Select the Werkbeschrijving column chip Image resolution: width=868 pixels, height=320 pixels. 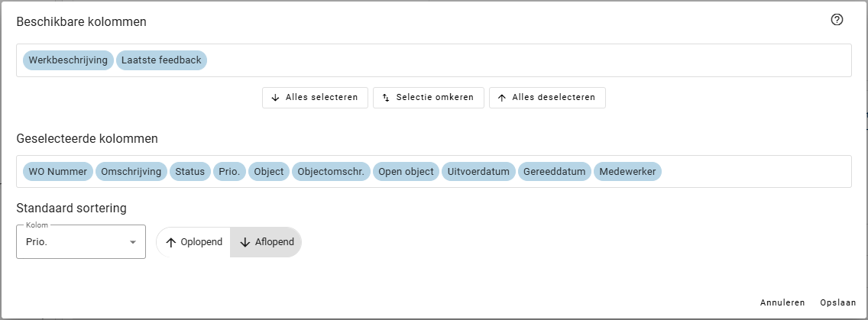pyautogui.click(x=68, y=60)
